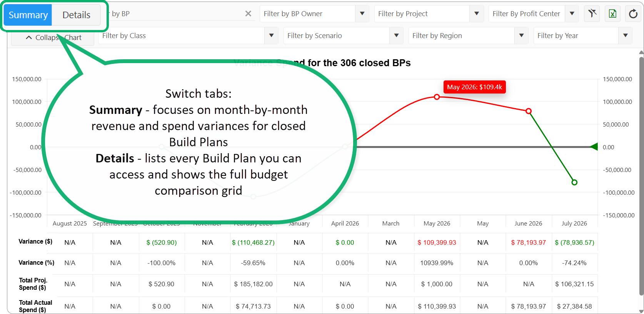The image size is (644, 314).
Task: Click the May 2026 data point on the chart
Action: [437, 97]
